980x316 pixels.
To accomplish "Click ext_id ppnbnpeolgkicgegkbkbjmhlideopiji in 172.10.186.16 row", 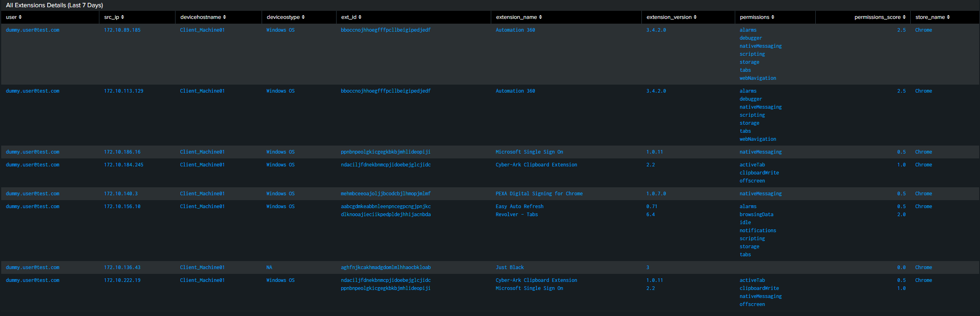I will coord(386,152).
